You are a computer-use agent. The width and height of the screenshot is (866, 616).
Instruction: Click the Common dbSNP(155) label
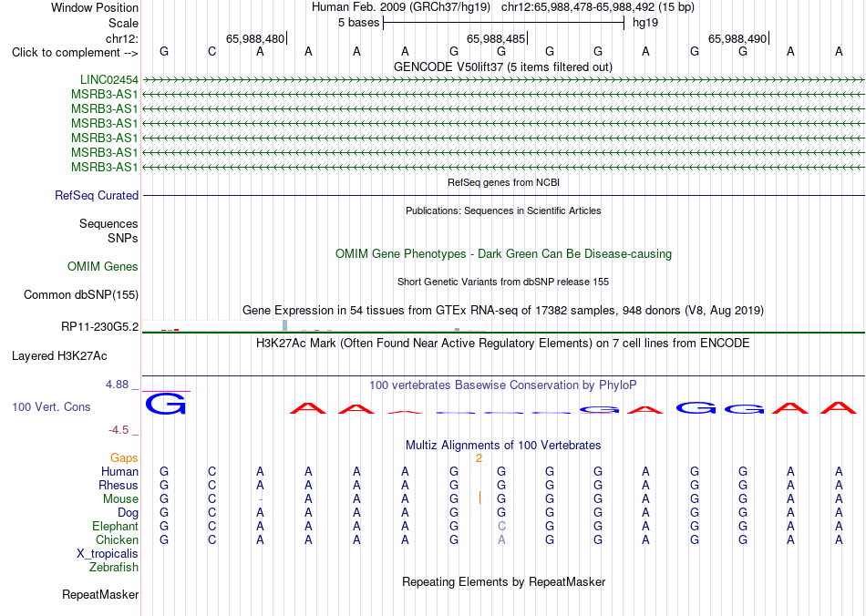tap(81, 294)
